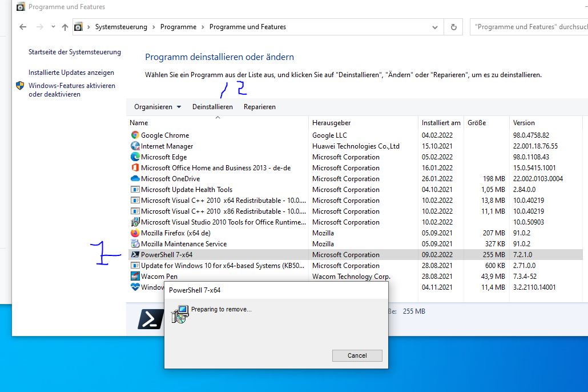
Task: Click the Microsoft Office Home and Business icon
Action: [x=135, y=168]
